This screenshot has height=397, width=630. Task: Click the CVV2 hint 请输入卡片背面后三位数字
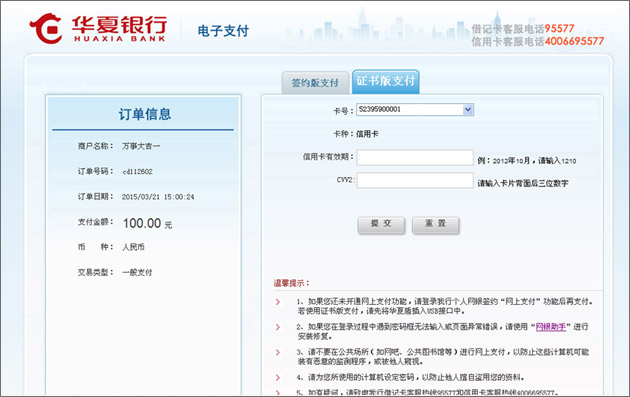tap(523, 183)
